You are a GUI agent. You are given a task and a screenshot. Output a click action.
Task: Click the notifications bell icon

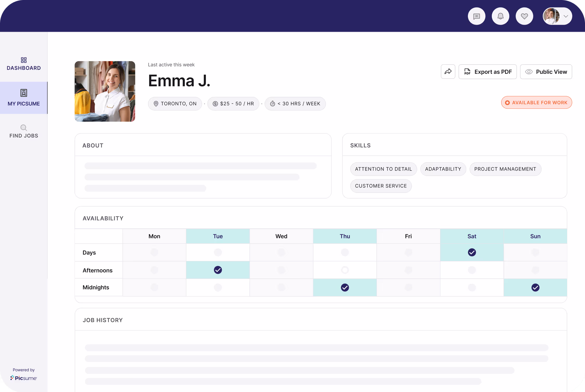click(x=500, y=16)
